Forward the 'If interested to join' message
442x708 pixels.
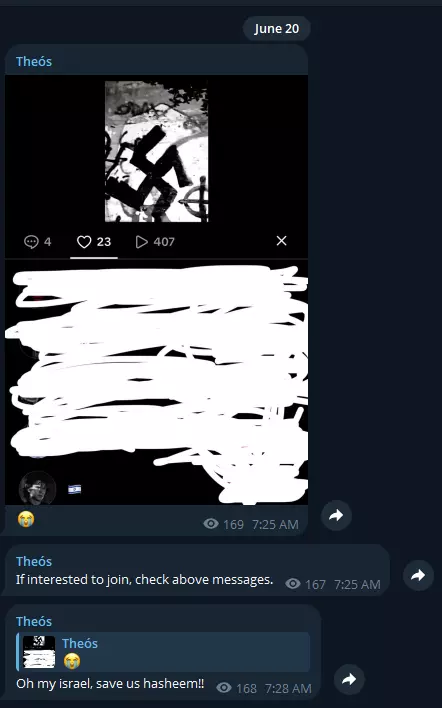[x=418, y=575]
